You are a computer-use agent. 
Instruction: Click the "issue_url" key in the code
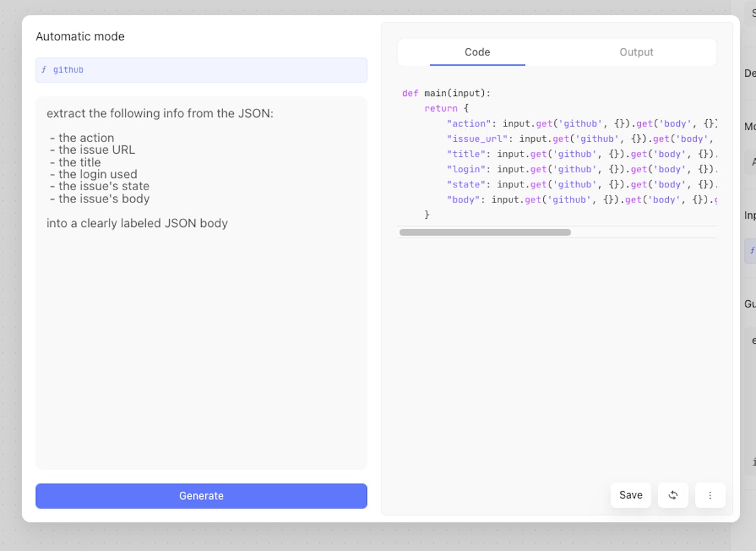point(477,139)
